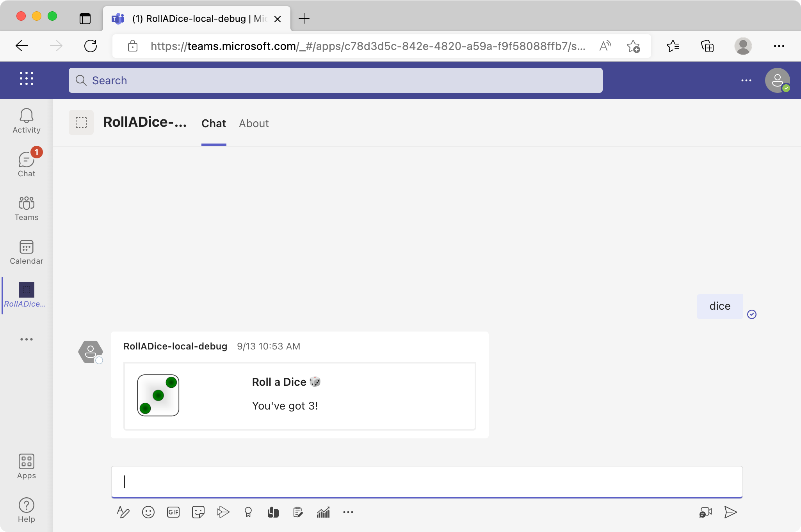Image resolution: width=801 pixels, height=532 pixels.
Task: Show more sidebar apps via ellipsis
Action: (x=26, y=339)
